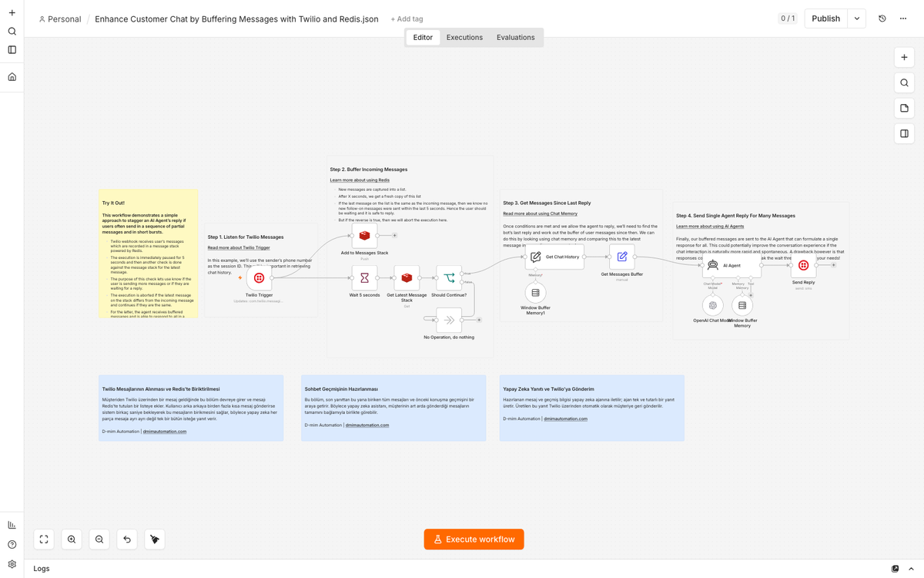The height and width of the screenshot is (578, 924).
Task: Toggle the right focus panel icon
Action: (905, 133)
